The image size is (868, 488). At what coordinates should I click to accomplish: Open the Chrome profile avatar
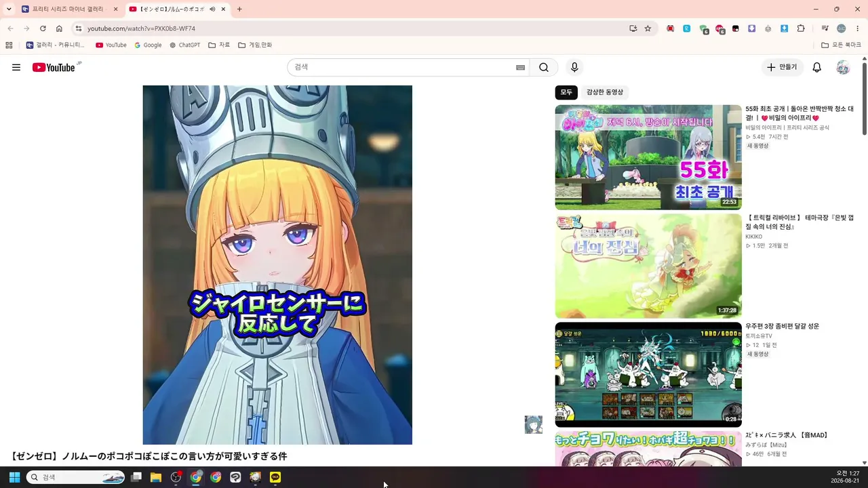click(842, 28)
